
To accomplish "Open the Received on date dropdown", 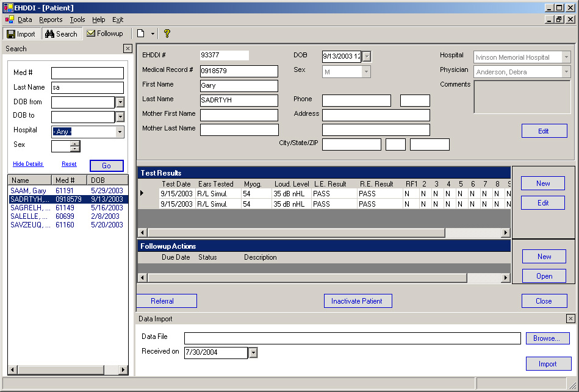I will [253, 352].
